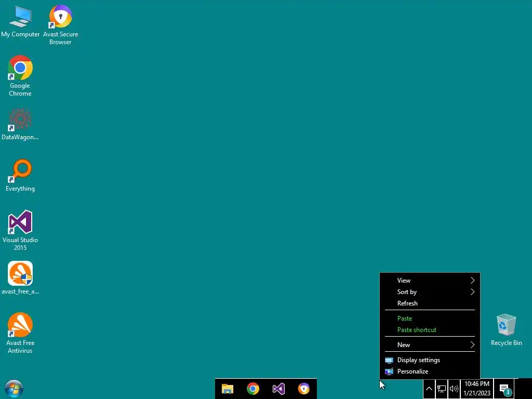
Task: Open Display settings from the context menu
Action: [430, 360]
